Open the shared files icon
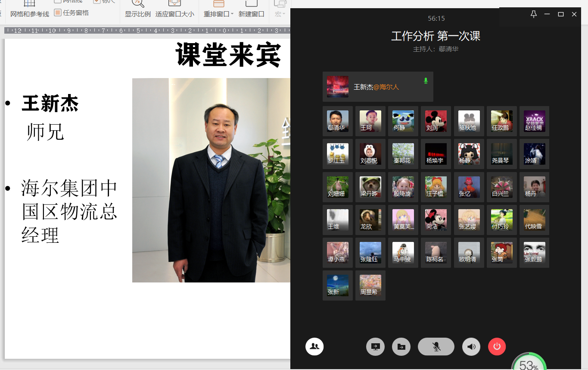 coord(401,346)
